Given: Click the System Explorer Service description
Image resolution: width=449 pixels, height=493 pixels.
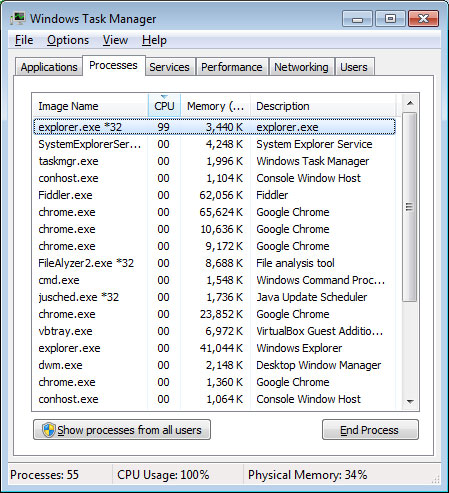Looking at the screenshot, I should (314, 144).
